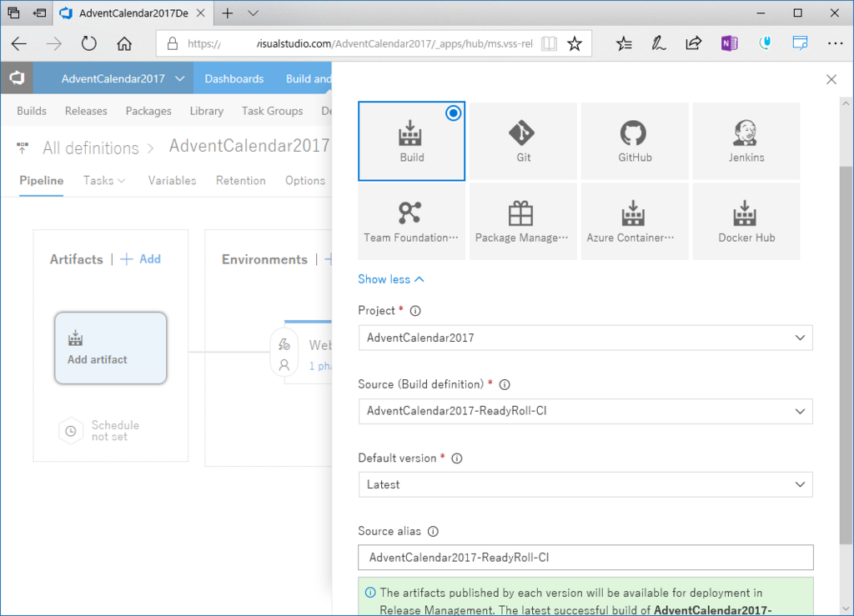Switch to the Pipeline tab
Image resolution: width=854 pixels, height=616 pixels.
(x=42, y=181)
